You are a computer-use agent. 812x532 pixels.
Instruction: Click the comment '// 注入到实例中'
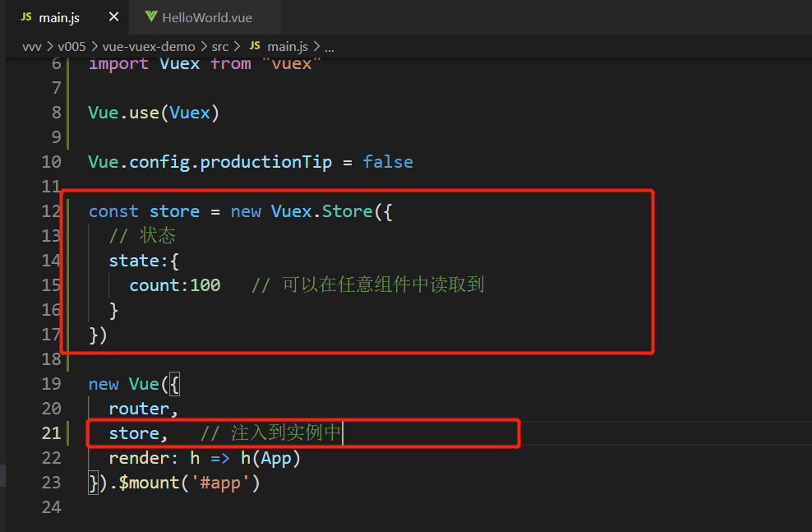271,433
